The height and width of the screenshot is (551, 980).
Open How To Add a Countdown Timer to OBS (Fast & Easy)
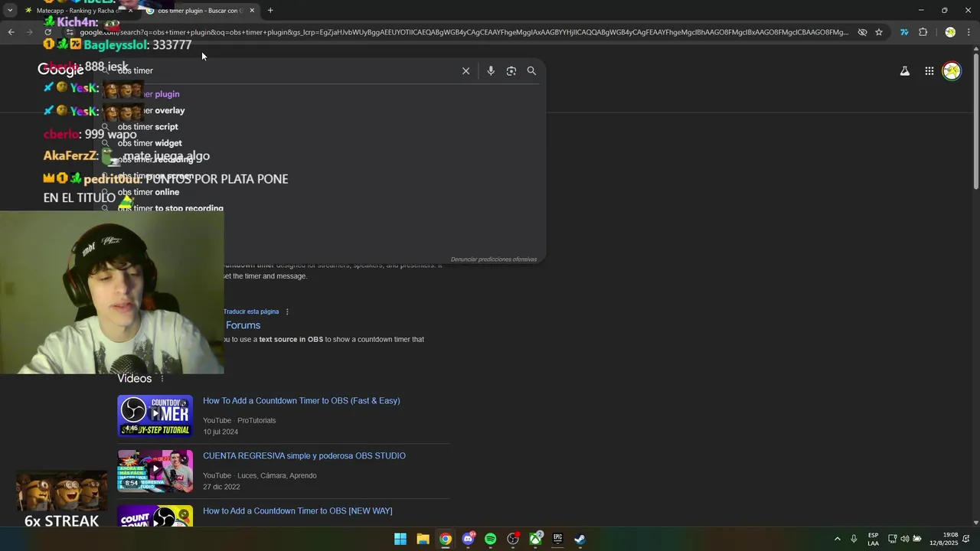301,401
